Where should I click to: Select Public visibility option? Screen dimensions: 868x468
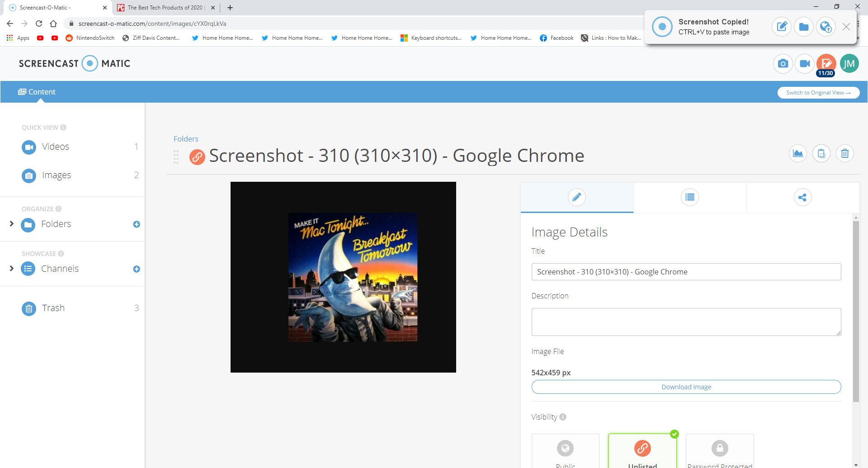point(566,451)
